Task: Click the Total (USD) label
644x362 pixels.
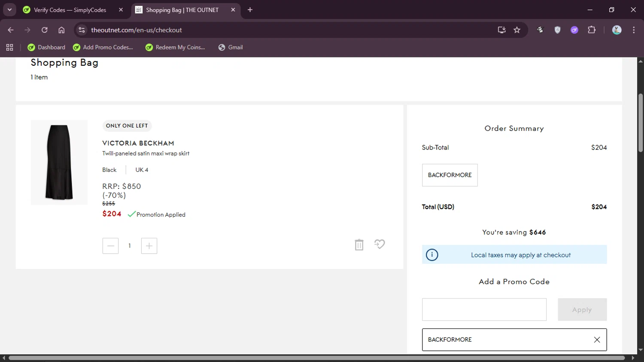Action: click(438, 207)
